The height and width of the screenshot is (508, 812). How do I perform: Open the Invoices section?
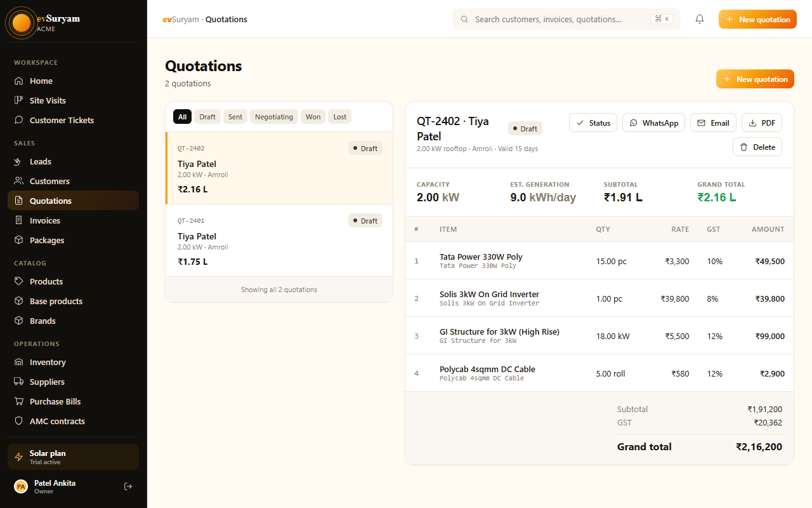[73, 220]
